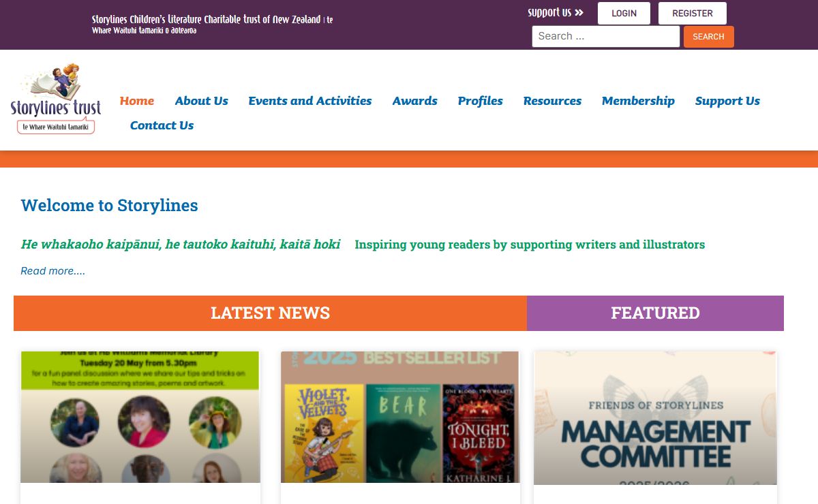Open the Membership menu

(638, 101)
